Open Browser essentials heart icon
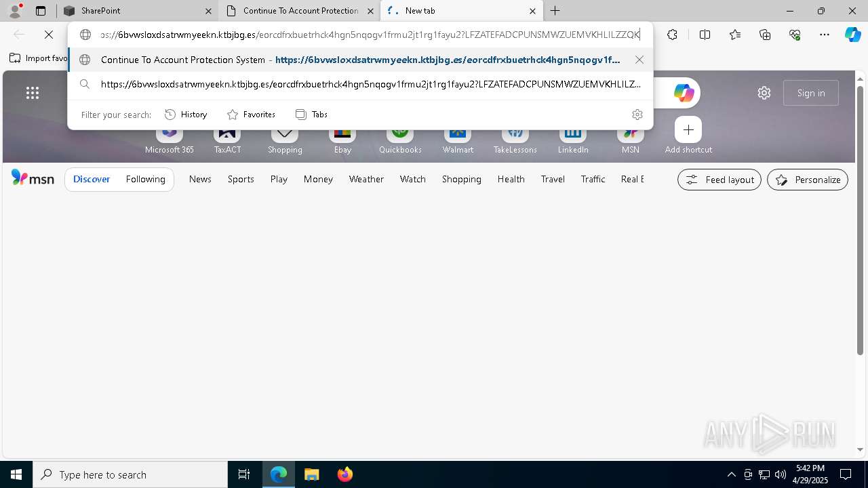Screen dimensions: 868x488 795,35
